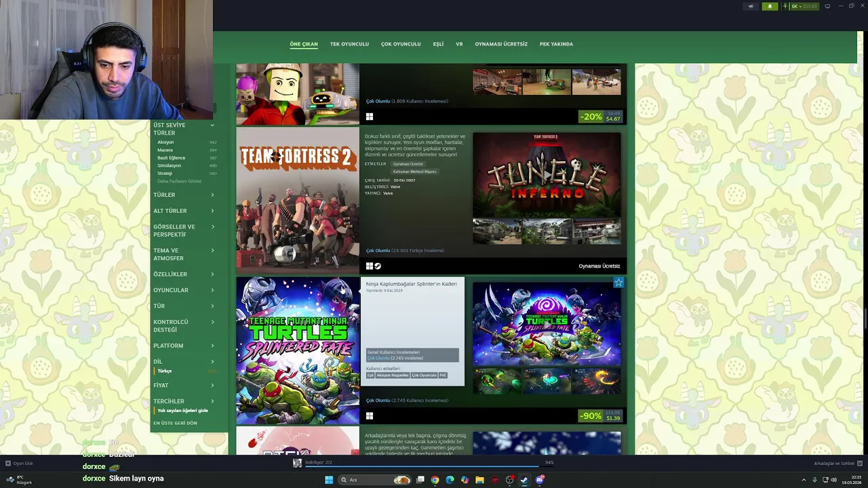Show hidden system tray icons
The height and width of the screenshot is (488, 868).
(x=804, y=480)
